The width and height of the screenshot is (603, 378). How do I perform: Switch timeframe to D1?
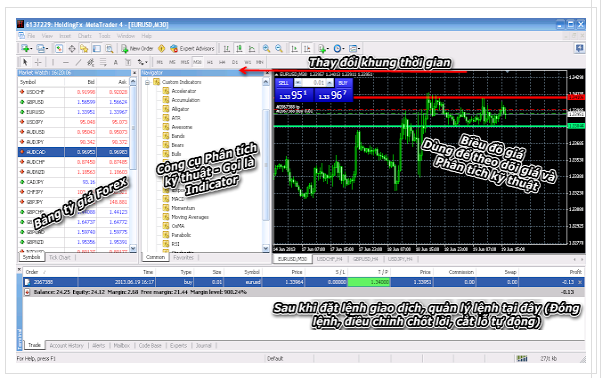pyautogui.click(x=235, y=62)
